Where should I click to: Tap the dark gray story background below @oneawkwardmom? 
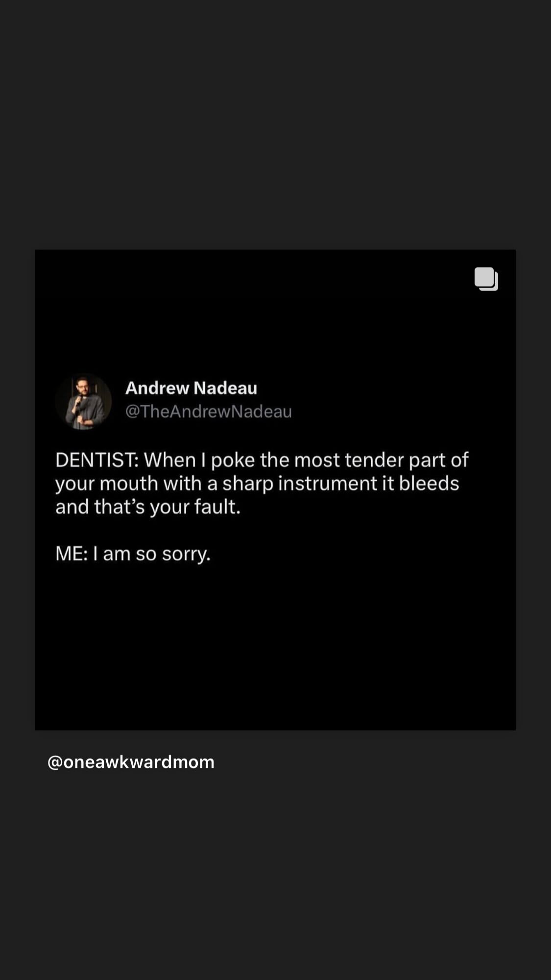[275, 882]
